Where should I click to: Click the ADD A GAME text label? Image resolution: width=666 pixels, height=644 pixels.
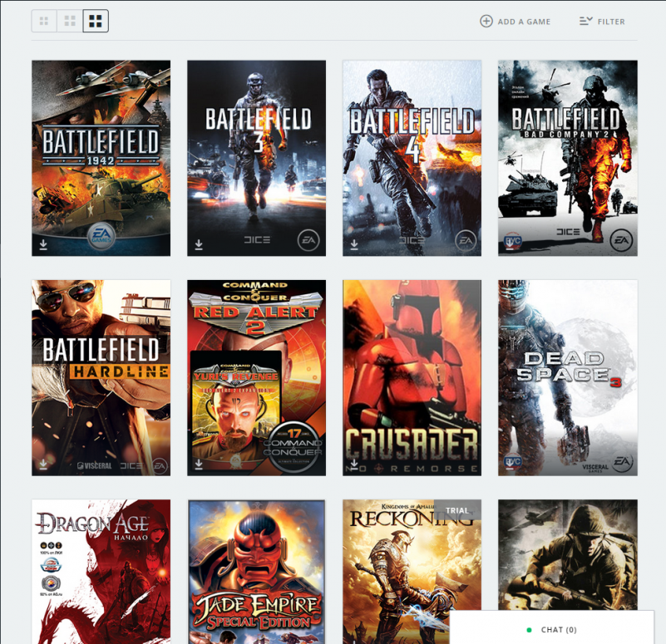pos(524,22)
